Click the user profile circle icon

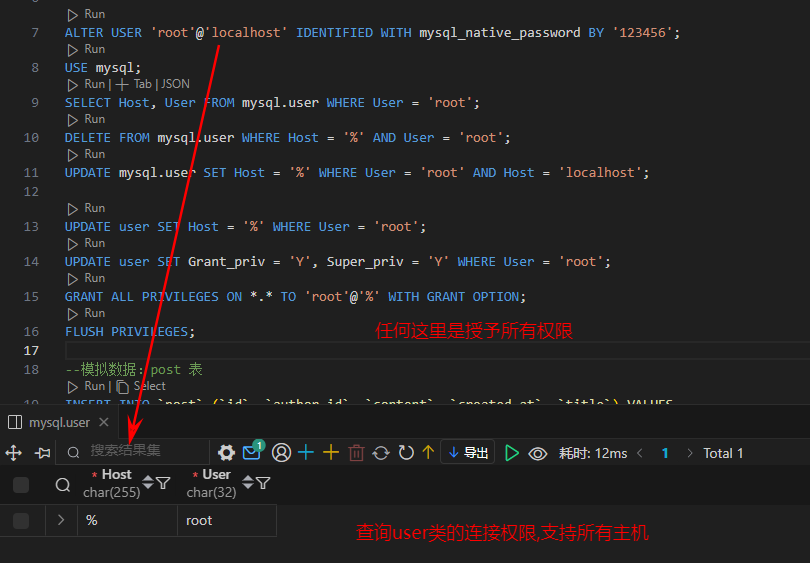pyautogui.click(x=281, y=452)
